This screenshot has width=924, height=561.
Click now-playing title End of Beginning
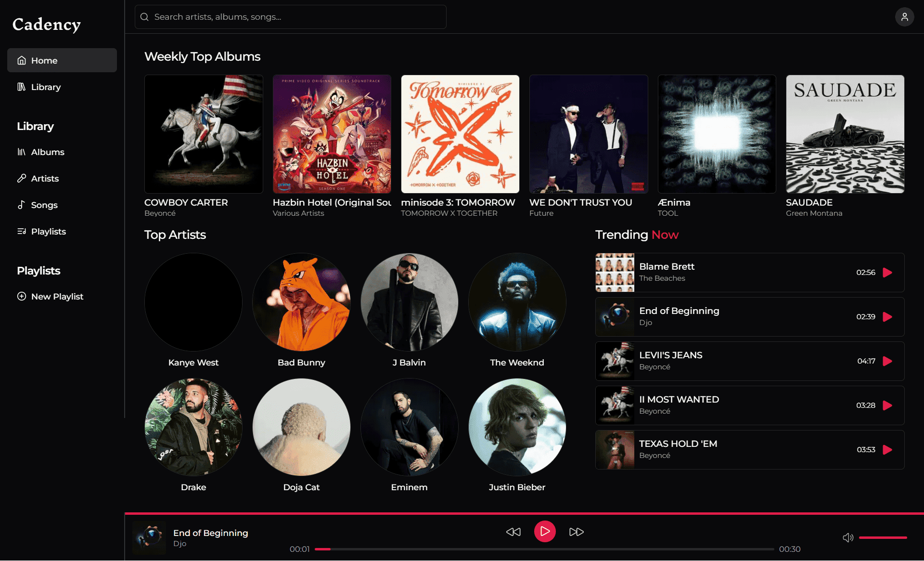click(x=210, y=533)
